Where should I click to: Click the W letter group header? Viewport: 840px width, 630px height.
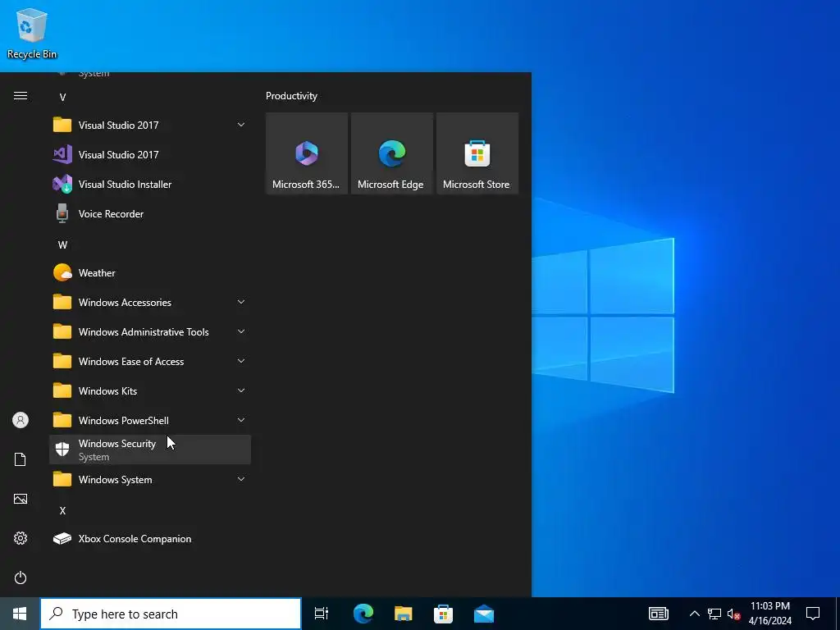62,244
